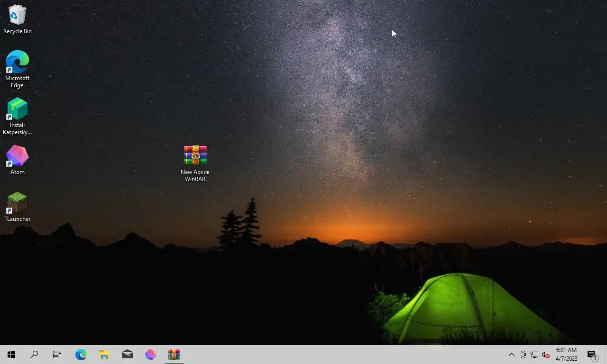Open File Explorer from the taskbar
The height and width of the screenshot is (364, 607).
pos(104,355)
